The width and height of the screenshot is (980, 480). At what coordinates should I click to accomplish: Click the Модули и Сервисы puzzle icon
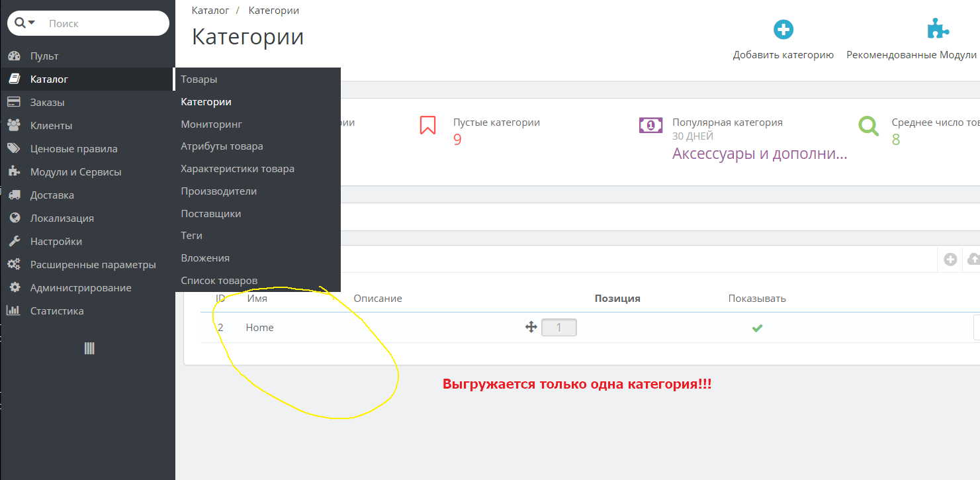click(x=14, y=171)
